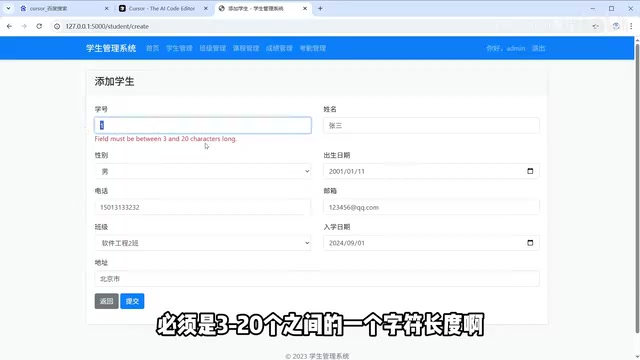
Task: Open 考勤管理 in the navbar
Action: click(313, 48)
